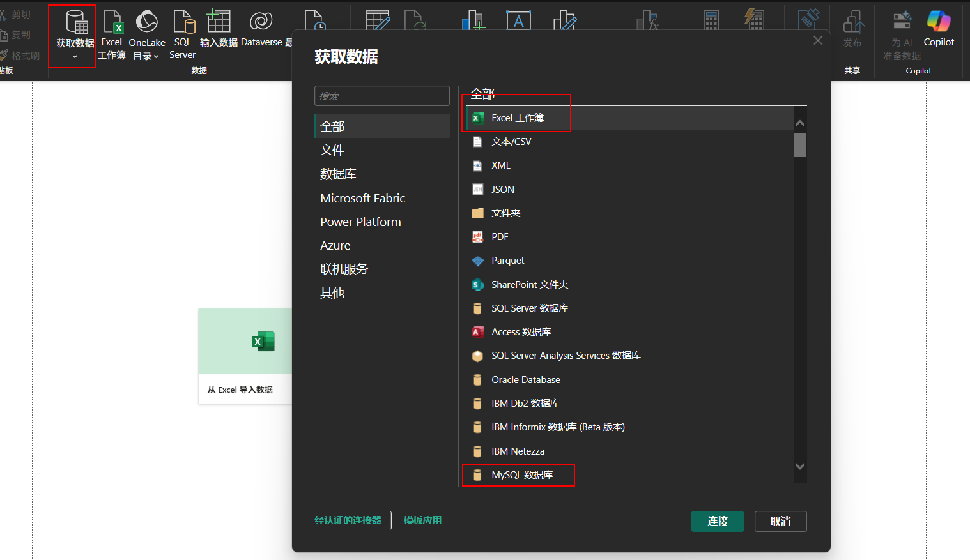Focus the 搜索 search field
Image resolution: width=970 pixels, height=560 pixels.
click(382, 96)
